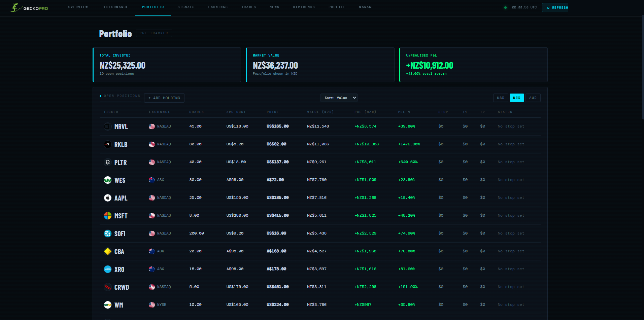644x320 pixels.
Task: Click US flag in WM row
Action: point(152,305)
